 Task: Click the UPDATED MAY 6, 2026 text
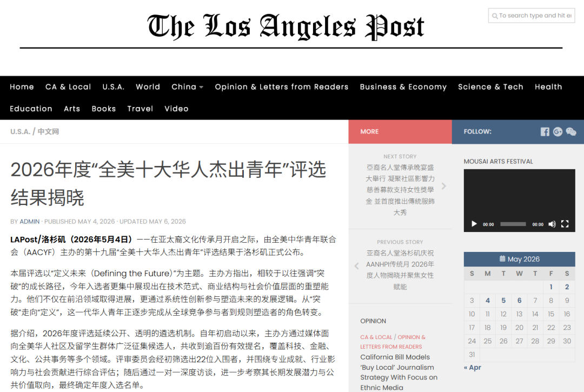pos(152,222)
